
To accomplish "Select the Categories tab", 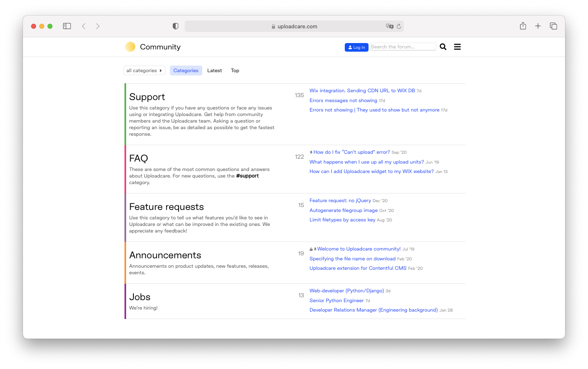I will pyautogui.click(x=186, y=71).
